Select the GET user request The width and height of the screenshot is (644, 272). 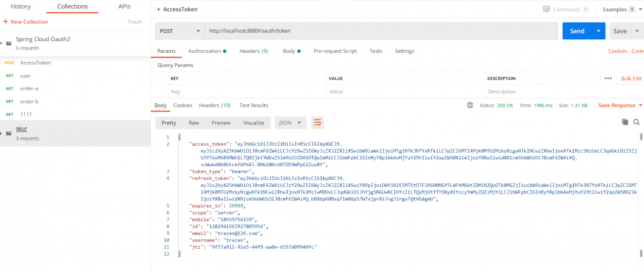(x=75, y=75)
